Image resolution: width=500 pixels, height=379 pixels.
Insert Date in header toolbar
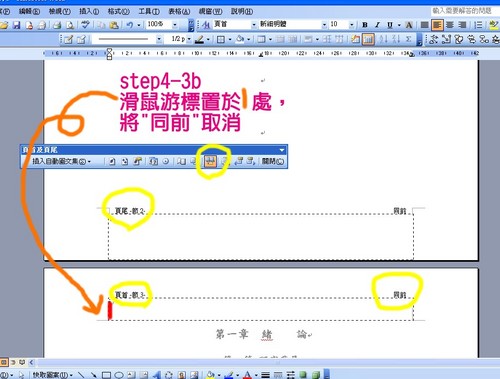(153, 162)
